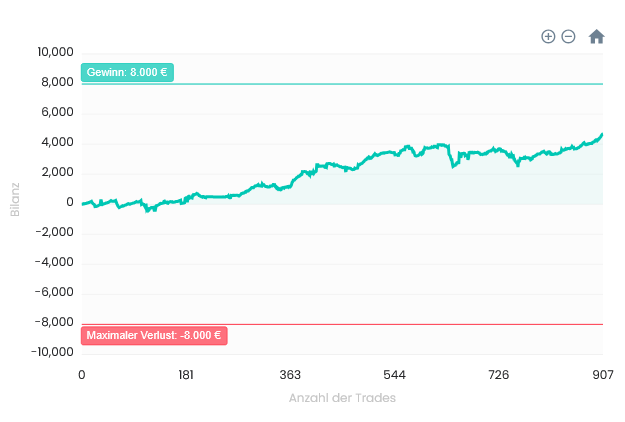Click the 10,000 y-axis tick label
625x422 pixels.
55,52
